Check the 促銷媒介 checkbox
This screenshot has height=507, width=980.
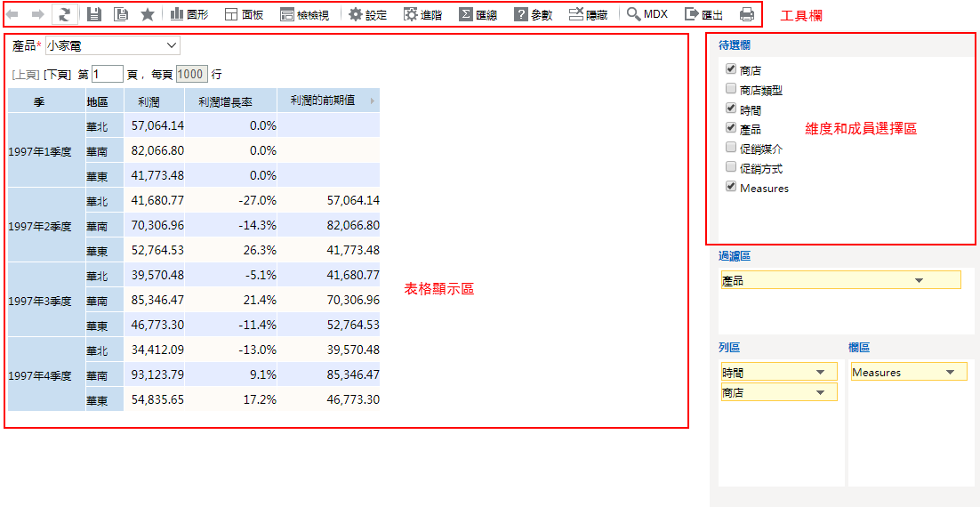731,148
